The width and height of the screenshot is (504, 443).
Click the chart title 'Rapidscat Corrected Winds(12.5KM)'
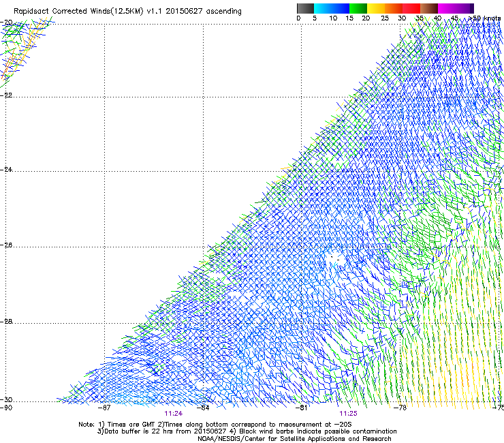78,12
